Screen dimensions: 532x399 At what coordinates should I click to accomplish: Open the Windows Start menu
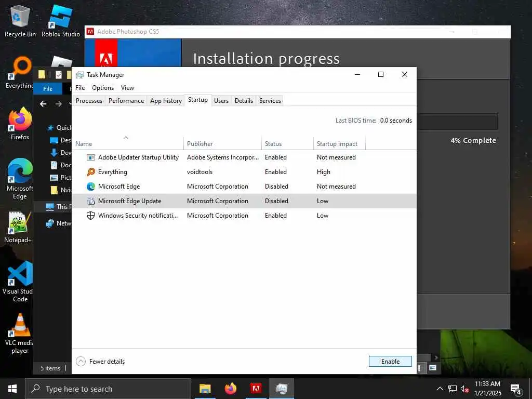click(x=12, y=389)
